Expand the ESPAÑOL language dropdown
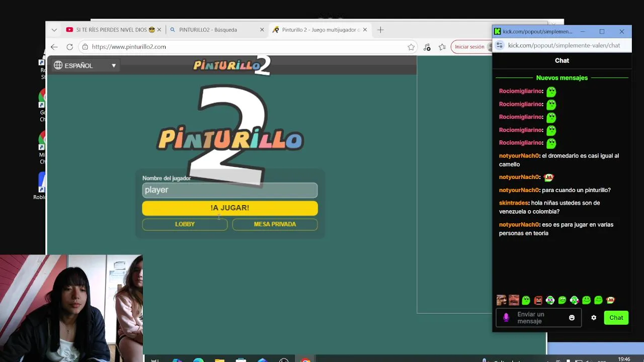This screenshot has width=644, height=362. coord(85,65)
